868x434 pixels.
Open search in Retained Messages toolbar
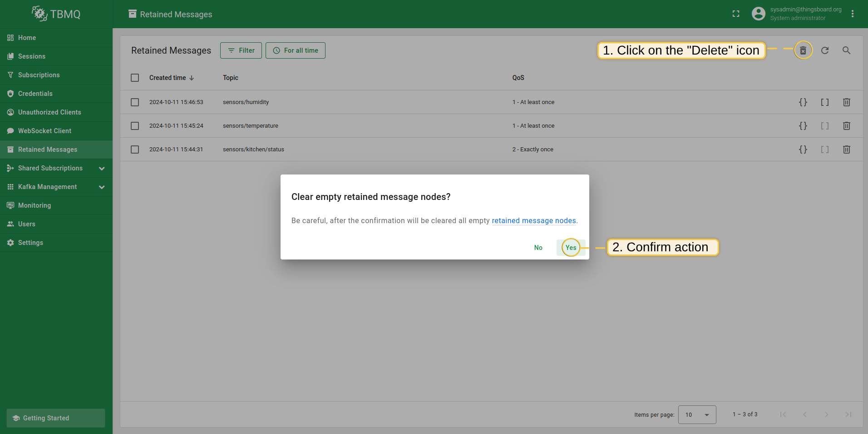click(x=846, y=50)
